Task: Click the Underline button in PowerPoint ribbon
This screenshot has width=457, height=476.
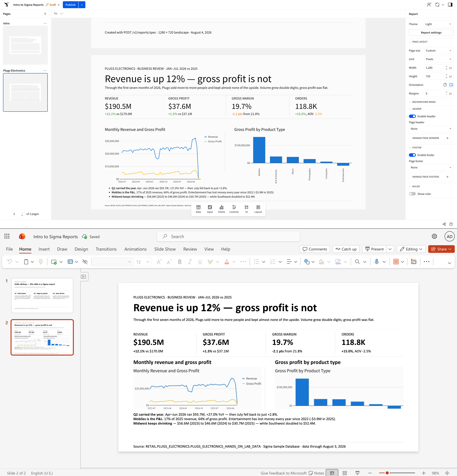Action: [x=200, y=262]
